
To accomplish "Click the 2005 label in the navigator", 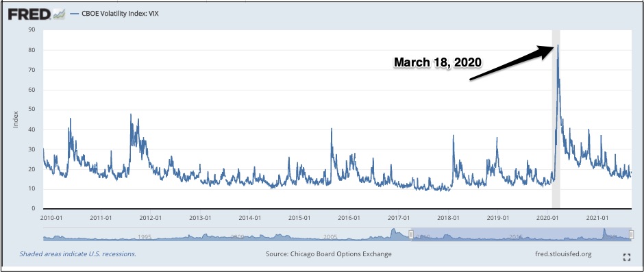I will [331, 236].
